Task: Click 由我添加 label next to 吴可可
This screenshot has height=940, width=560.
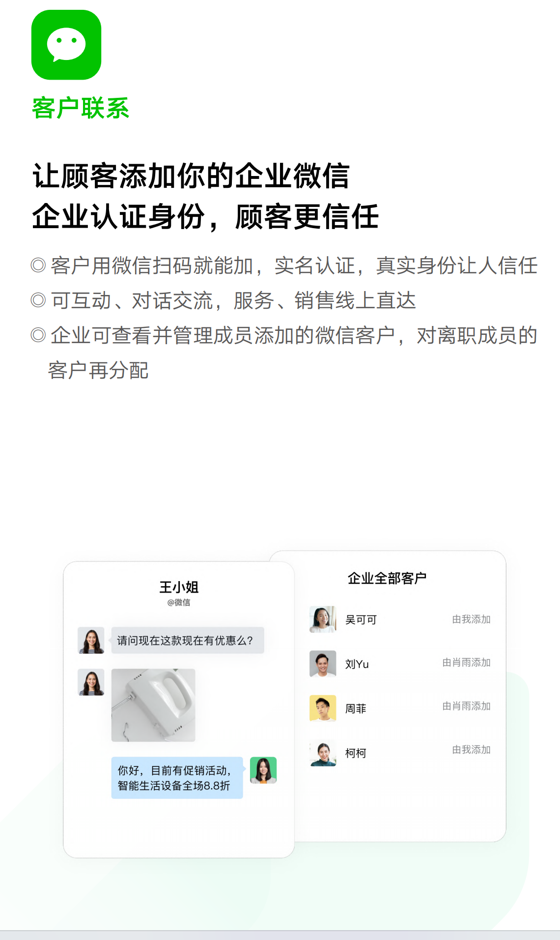Action: tap(472, 619)
